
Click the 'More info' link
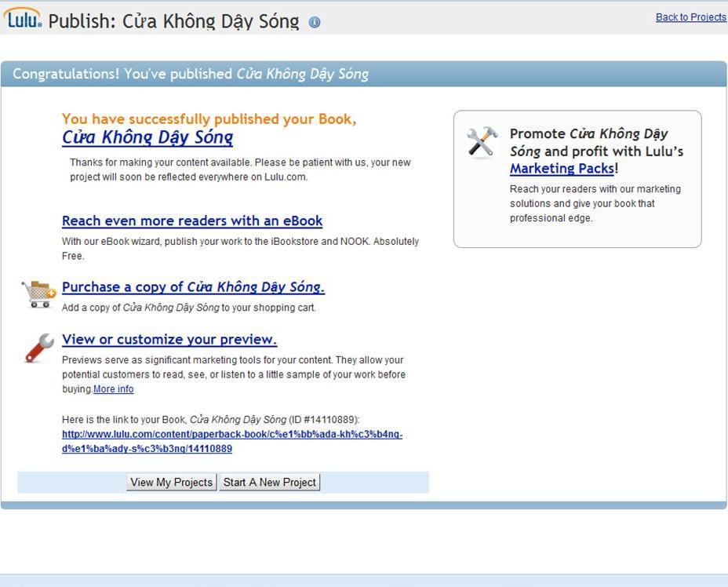[113, 389]
